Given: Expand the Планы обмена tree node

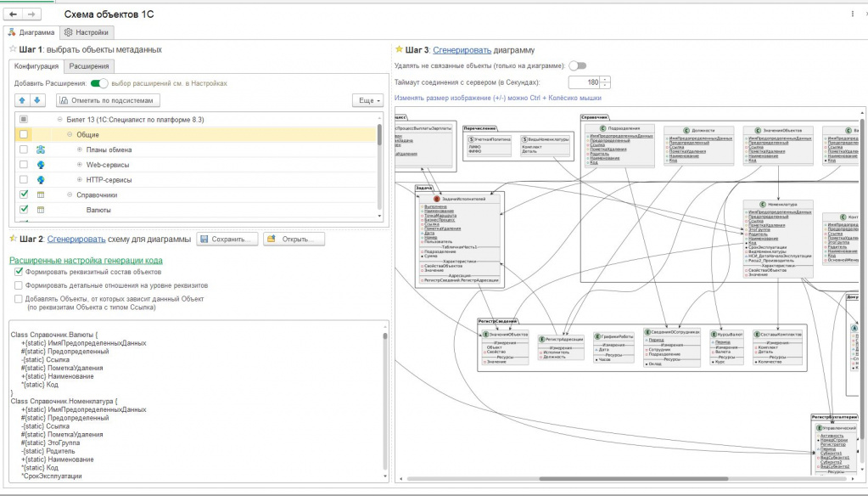Looking at the screenshot, I should point(80,149).
